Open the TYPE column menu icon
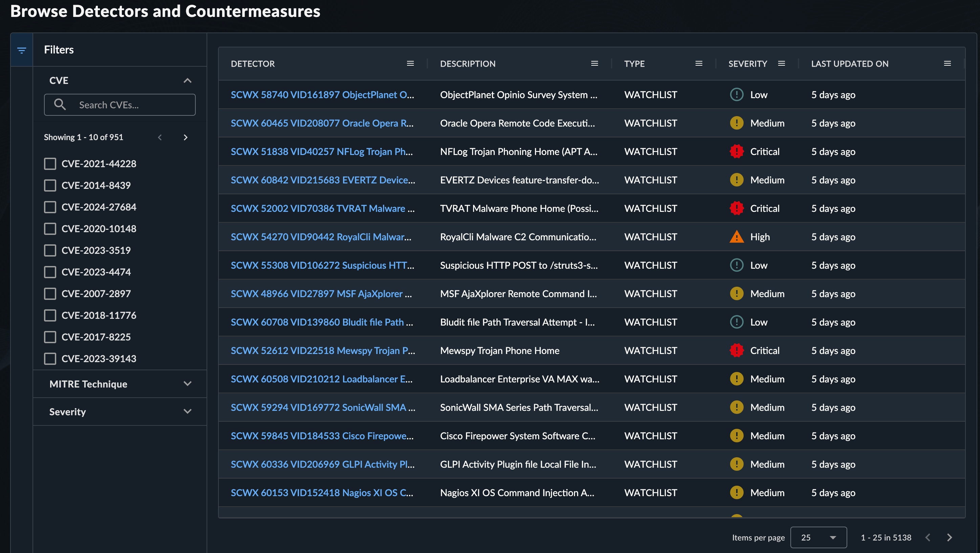 point(699,64)
